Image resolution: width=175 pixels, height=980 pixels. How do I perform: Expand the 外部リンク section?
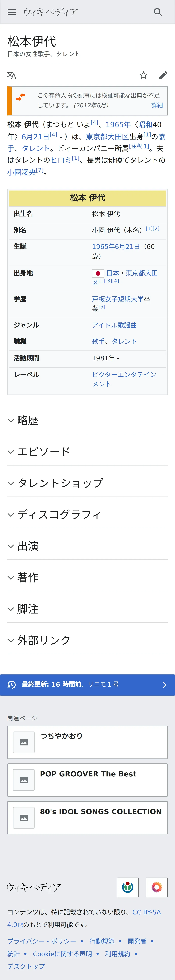[x=87, y=640]
